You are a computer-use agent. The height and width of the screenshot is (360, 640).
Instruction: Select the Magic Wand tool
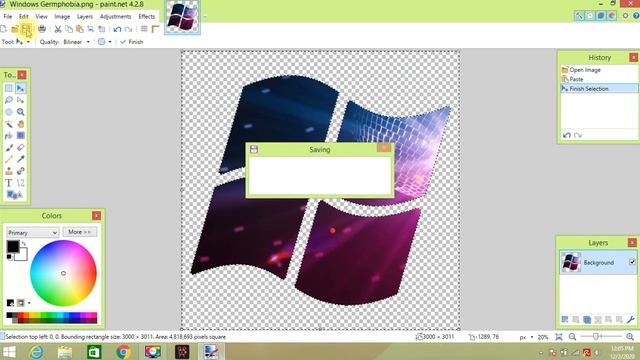[x=9, y=124]
